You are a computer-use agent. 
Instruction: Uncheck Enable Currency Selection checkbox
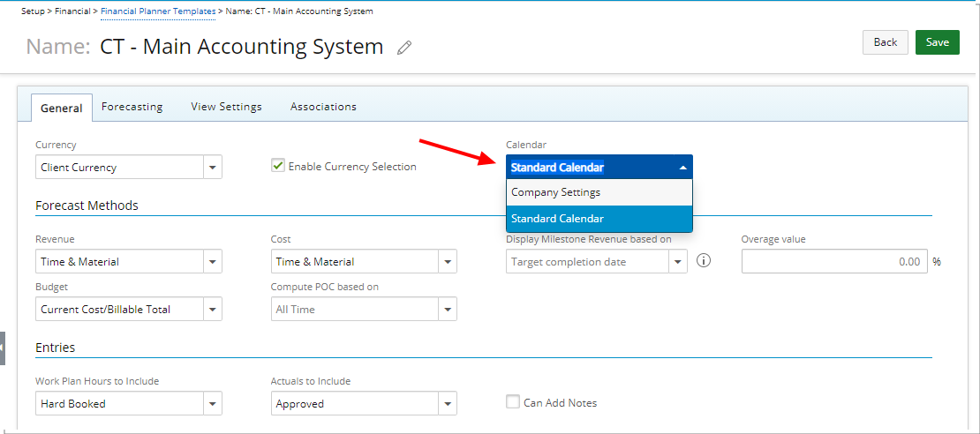pos(277,166)
